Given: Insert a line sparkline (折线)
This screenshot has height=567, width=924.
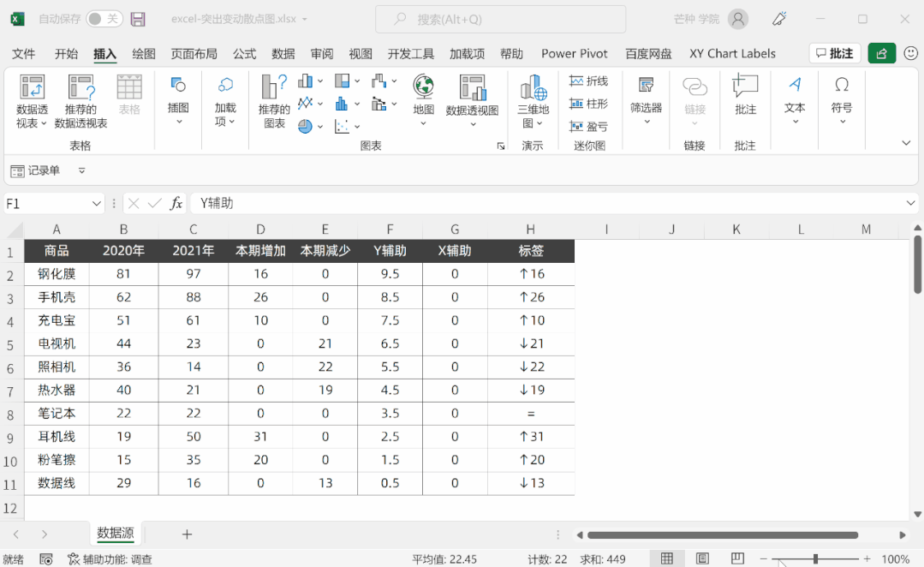Looking at the screenshot, I should tap(588, 81).
